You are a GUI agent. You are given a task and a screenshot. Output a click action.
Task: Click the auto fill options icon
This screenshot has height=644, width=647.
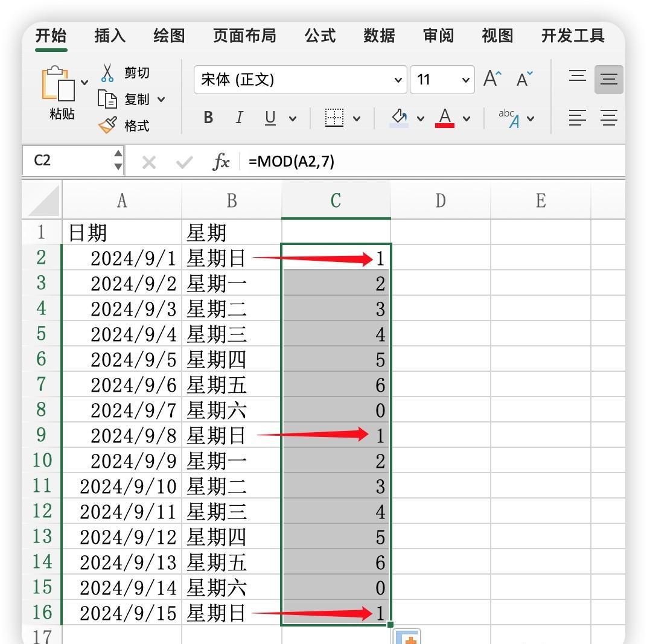click(406, 637)
